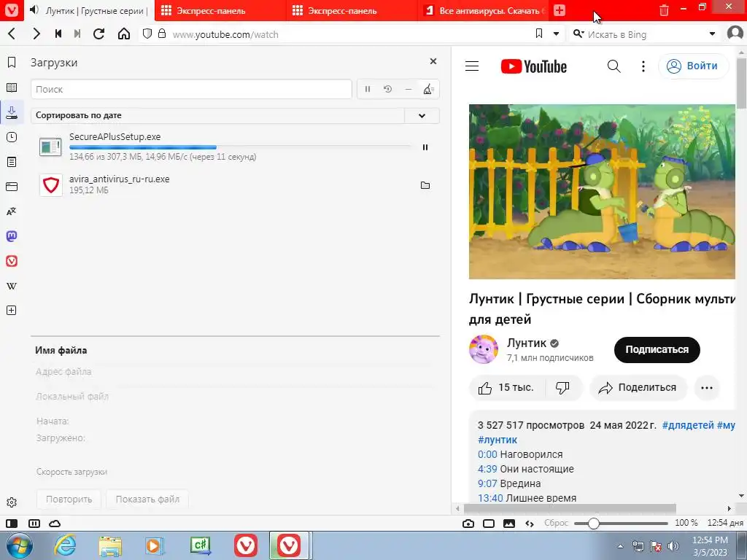Screen dimensions: 747x560
Task: Open the Vivaldi main menu icon
Action: tap(11, 10)
